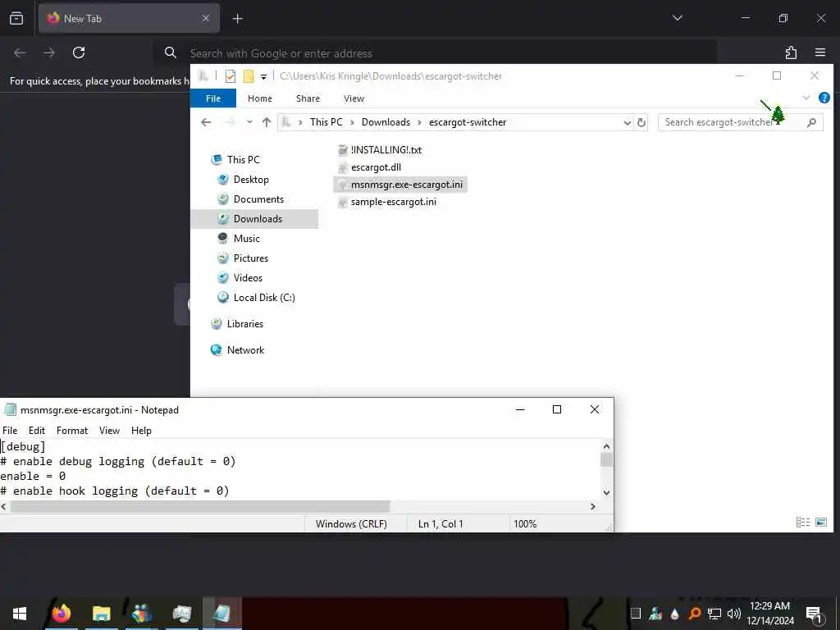Select the New Tab browser tab

[x=129, y=18]
